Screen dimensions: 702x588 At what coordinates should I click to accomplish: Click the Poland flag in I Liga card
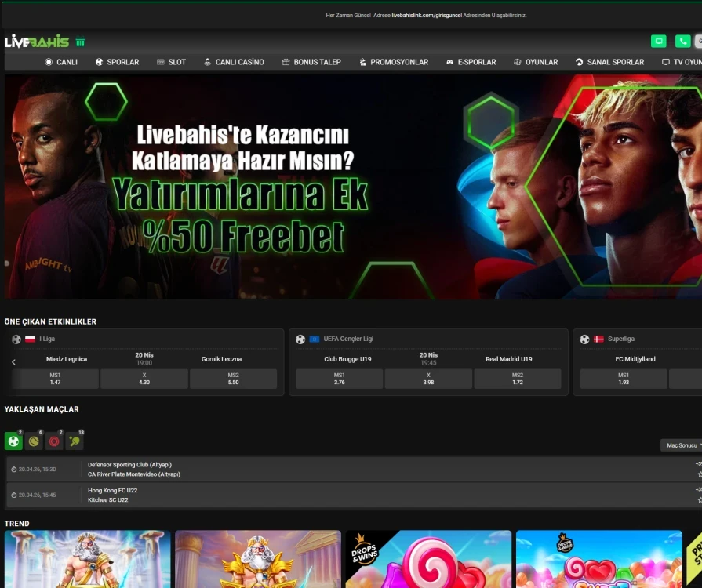[30, 339]
